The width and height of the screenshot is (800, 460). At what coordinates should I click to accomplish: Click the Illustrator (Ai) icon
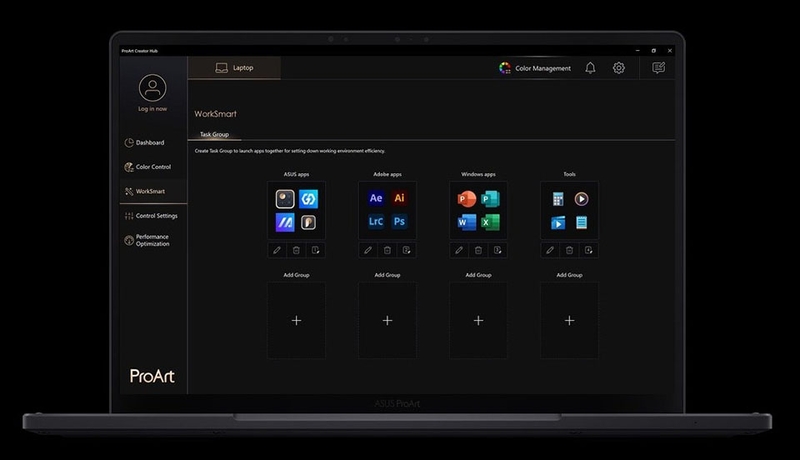click(x=399, y=198)
